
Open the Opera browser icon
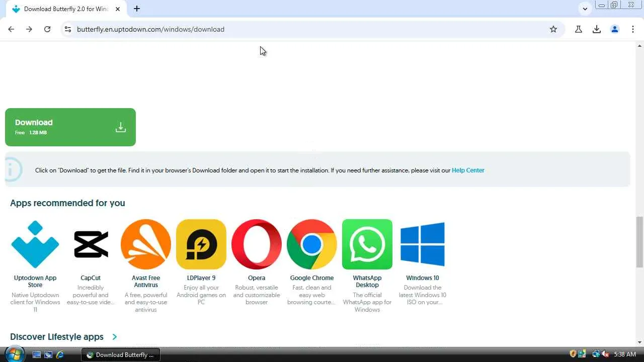coord(257,244)
